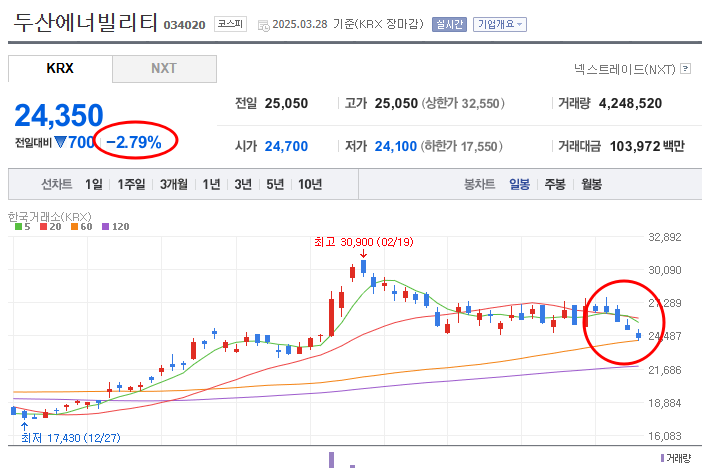Click the purple 거래량 legend marker
702x468 pixels.
tap(662, 458)
